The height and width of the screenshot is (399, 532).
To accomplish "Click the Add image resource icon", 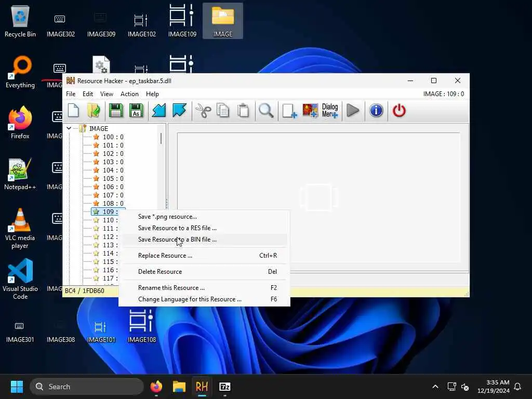I will (x=310, y=111).
